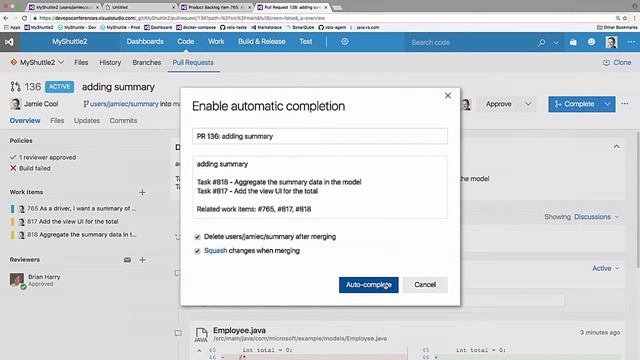Switch to History page

[x=110, y=62]
